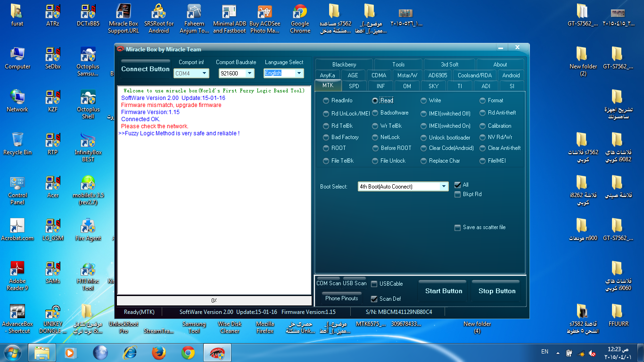Select the AdvanceBox Shortcut desktop icon

(x=17, y=319)
